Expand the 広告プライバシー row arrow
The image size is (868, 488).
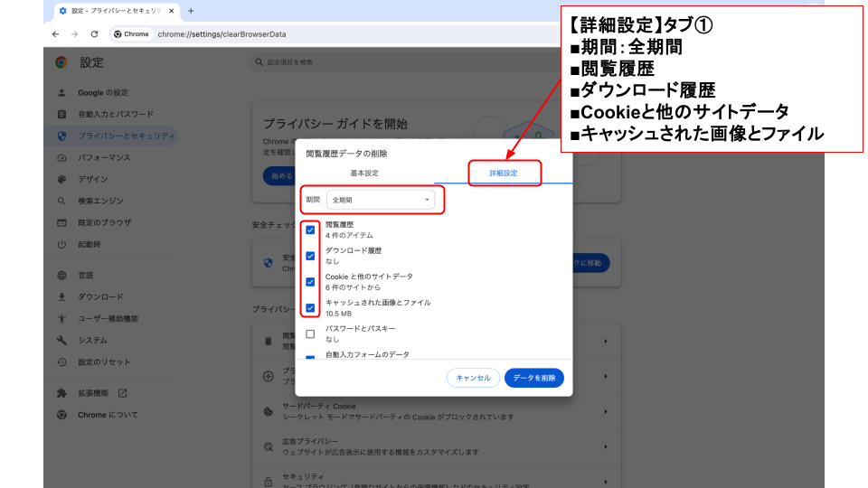(604, 446)
